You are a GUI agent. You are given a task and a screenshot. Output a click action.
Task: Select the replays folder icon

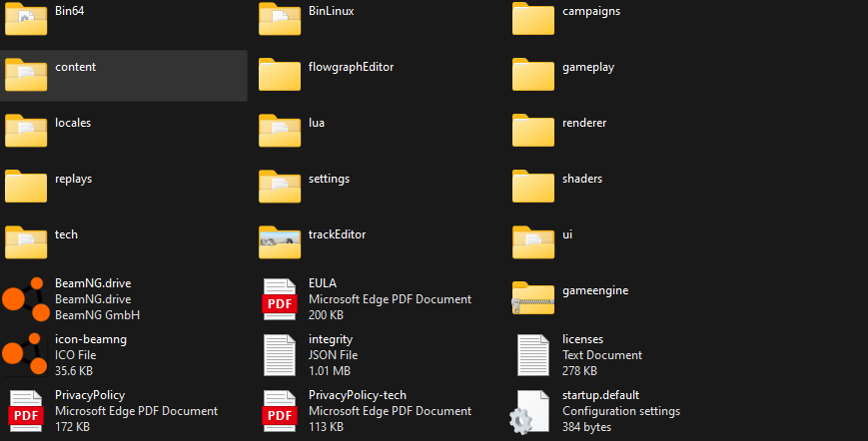26,187
